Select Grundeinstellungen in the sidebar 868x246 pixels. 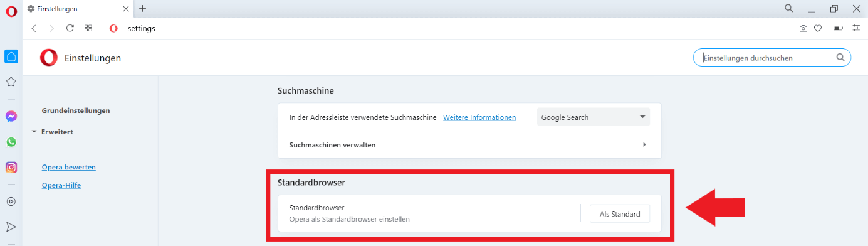(76, 110)
